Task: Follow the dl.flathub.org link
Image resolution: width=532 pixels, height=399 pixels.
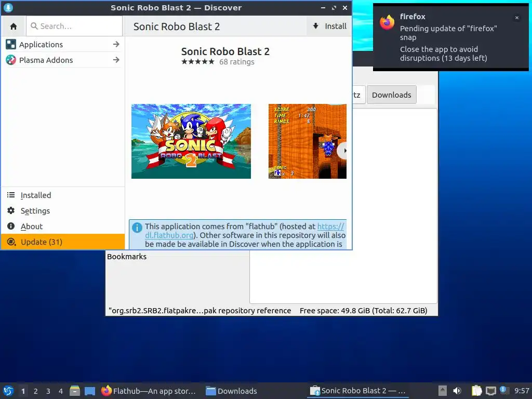Action: pyautogui.click(x=169, y=235)
